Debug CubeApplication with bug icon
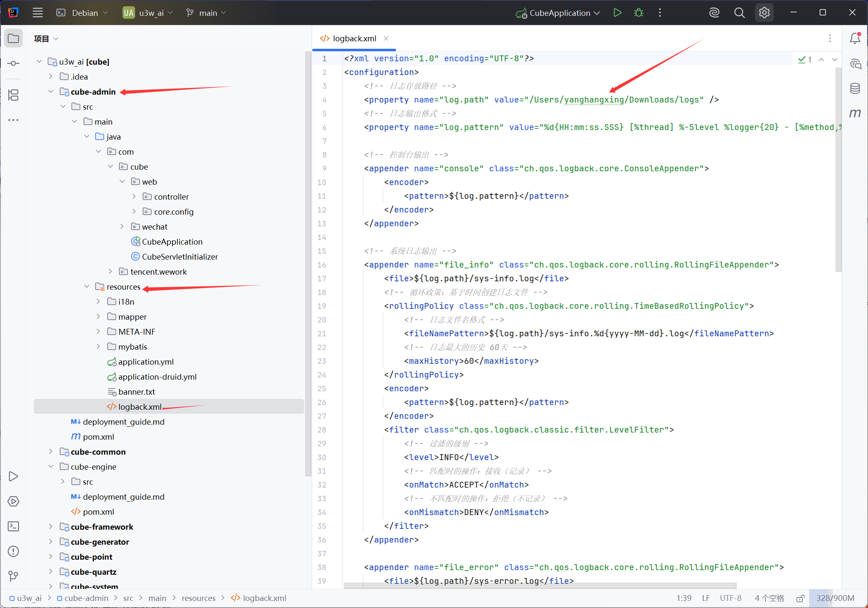Image resolution: width=868 pixels, height=608 pixels. [x=638, y=13]
